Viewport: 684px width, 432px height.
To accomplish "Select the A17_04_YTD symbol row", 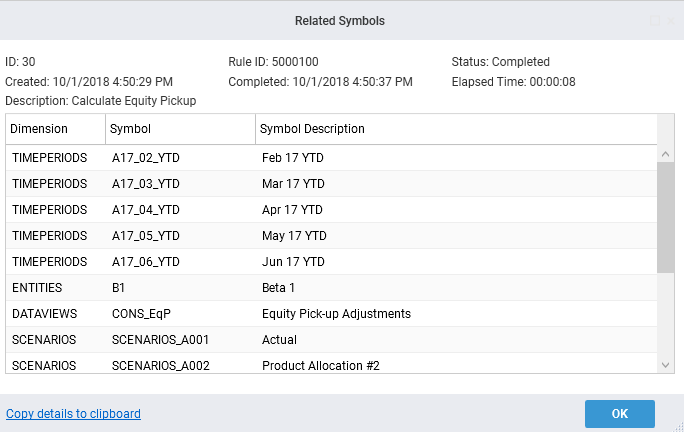I will pyautogui.click(x=146, y=210).
